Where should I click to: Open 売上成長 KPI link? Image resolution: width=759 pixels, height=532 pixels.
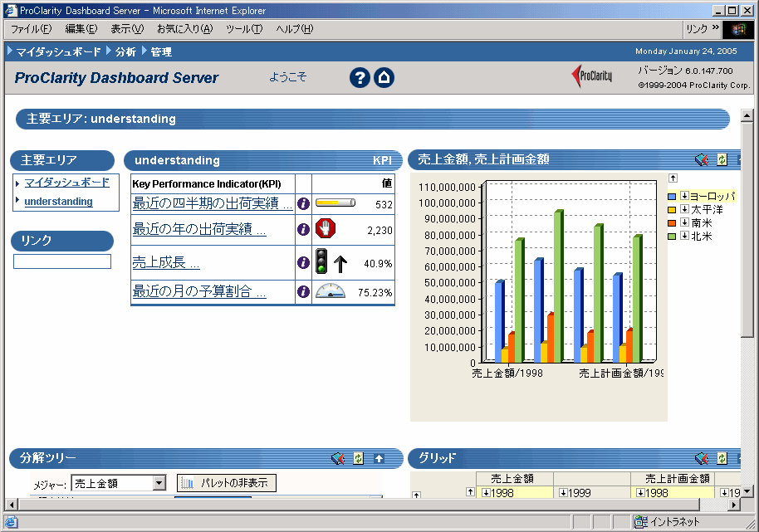pyautogui.click(x=166, y=262)
